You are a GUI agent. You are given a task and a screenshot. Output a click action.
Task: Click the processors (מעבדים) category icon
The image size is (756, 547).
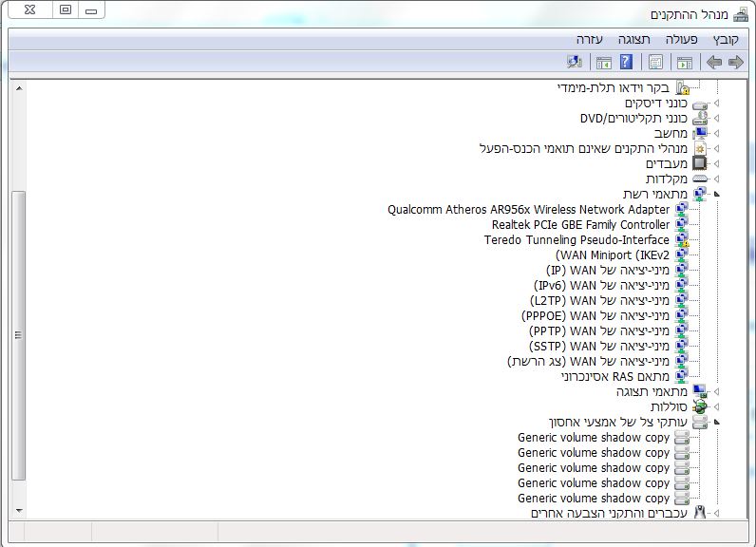pos(700,163)
